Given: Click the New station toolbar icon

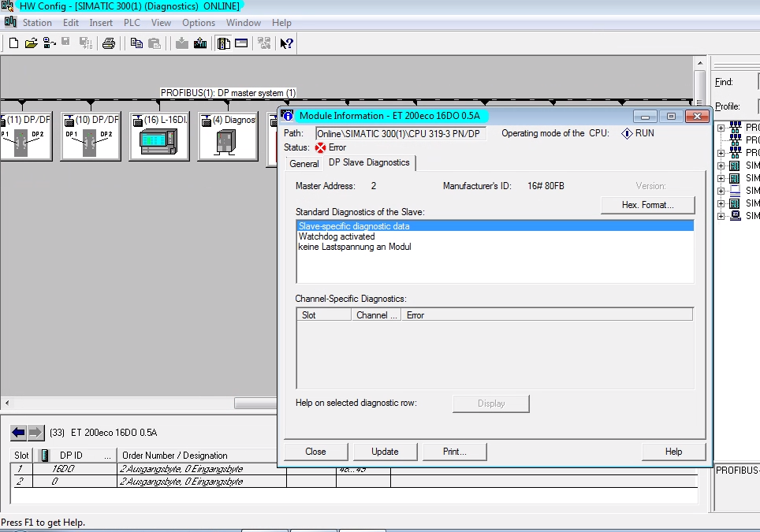Looking at the screenshot, I should [13, 43].
